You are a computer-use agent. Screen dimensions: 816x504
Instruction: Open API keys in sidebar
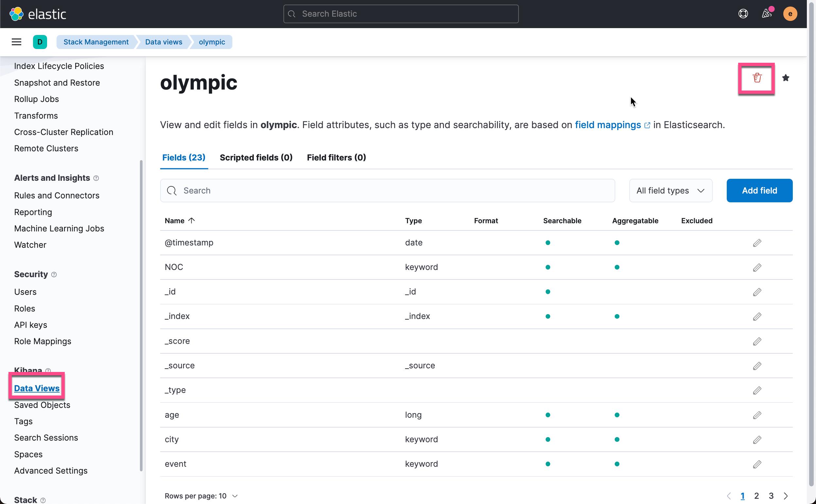[x=30, y=325]
